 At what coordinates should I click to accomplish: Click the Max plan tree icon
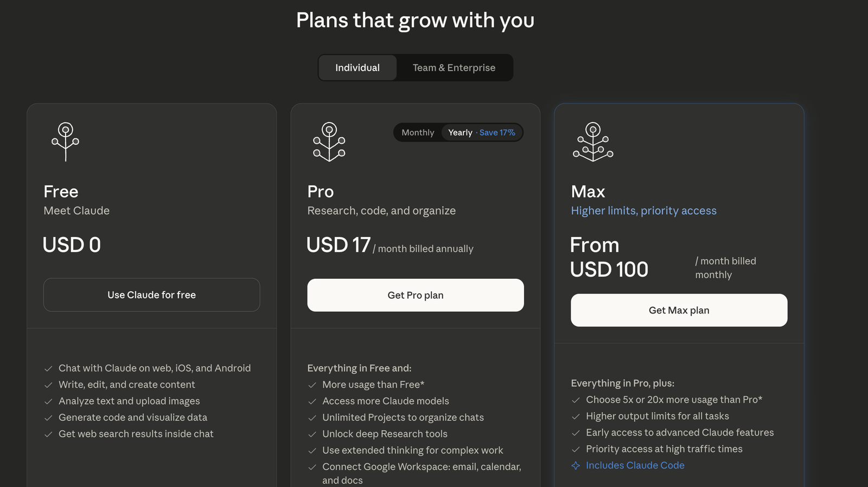pos(593,142)
